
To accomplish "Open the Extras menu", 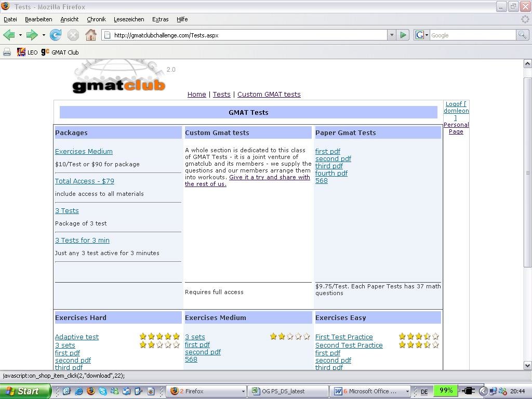I will click(161, 19).
